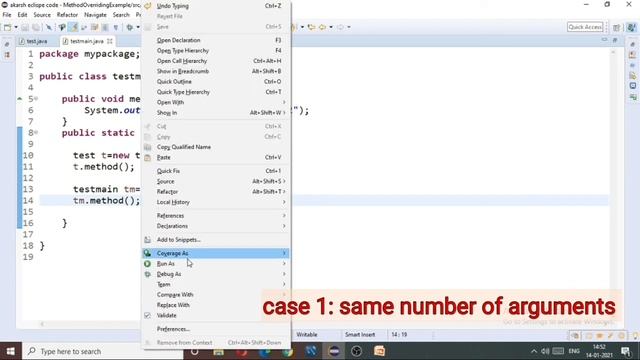
Task: Expand the Debug As submenu
Action: [x=216, y=274]
